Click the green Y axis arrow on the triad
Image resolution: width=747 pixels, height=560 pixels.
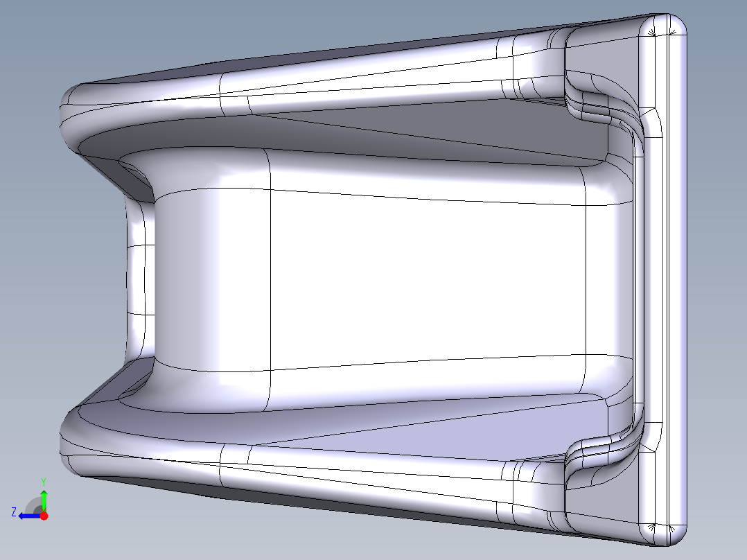pyautogui.click(x=44, y=500)
